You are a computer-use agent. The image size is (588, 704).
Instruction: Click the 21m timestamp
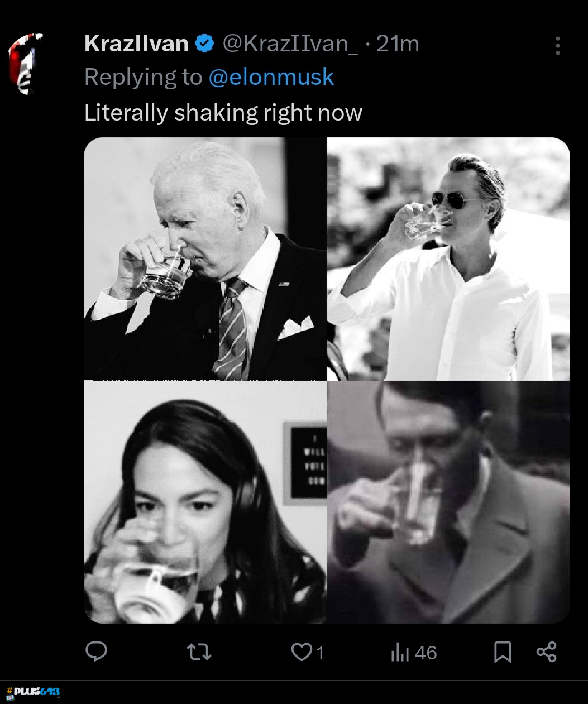click(x=397, y=44)
